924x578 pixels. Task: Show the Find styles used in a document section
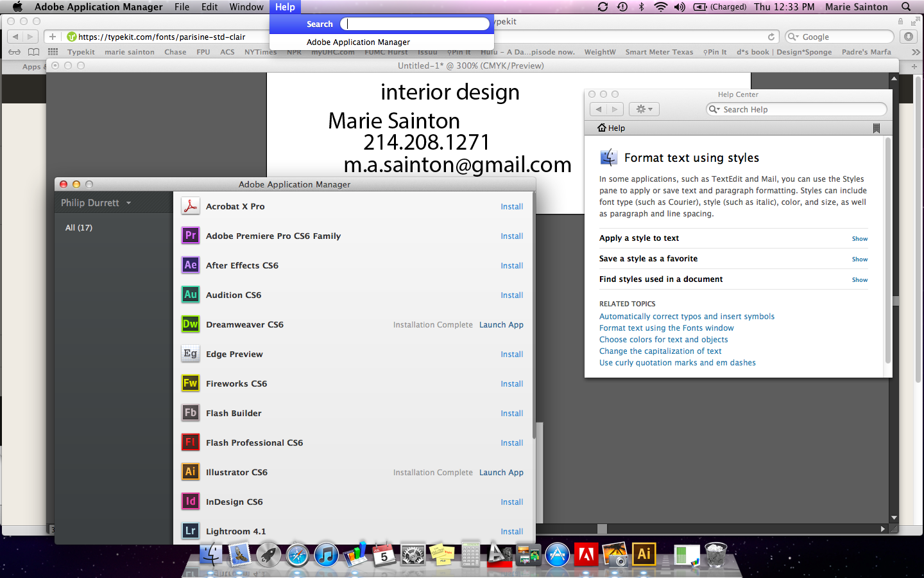pyautogui.click(x=859, y=280)
